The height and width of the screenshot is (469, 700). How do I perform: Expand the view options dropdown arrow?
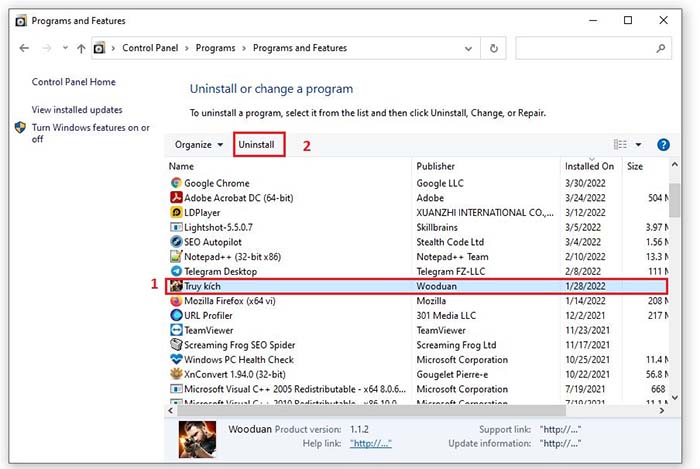(x=638, y=145)
